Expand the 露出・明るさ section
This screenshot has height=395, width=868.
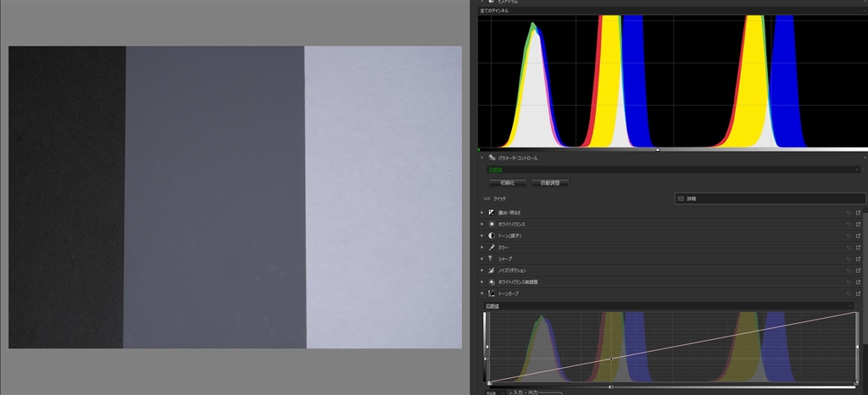[482, 213]
